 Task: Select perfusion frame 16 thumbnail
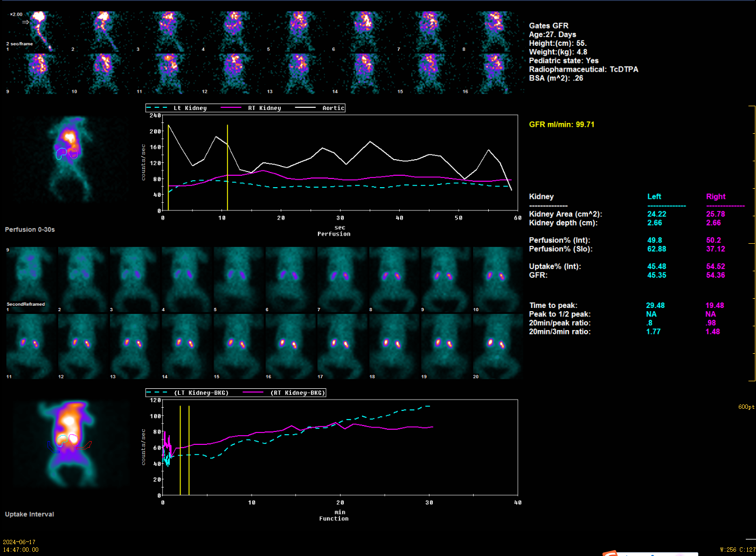tap(494, 74)
